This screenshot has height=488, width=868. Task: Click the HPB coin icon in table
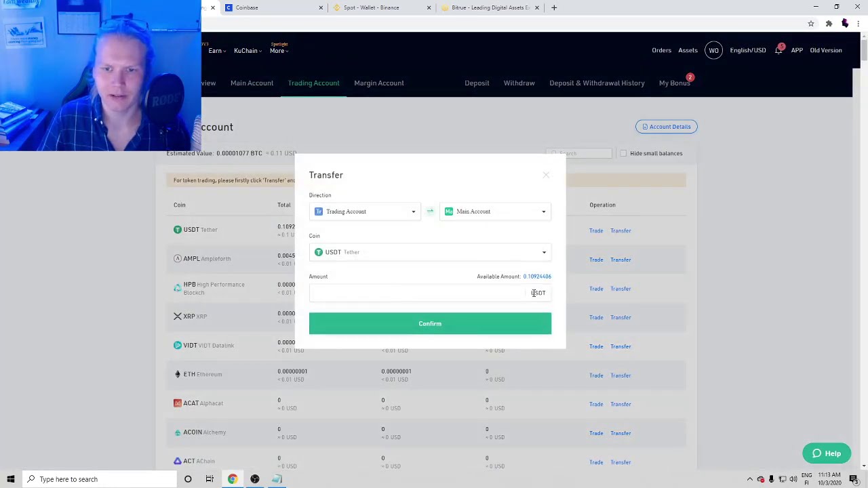178,288
